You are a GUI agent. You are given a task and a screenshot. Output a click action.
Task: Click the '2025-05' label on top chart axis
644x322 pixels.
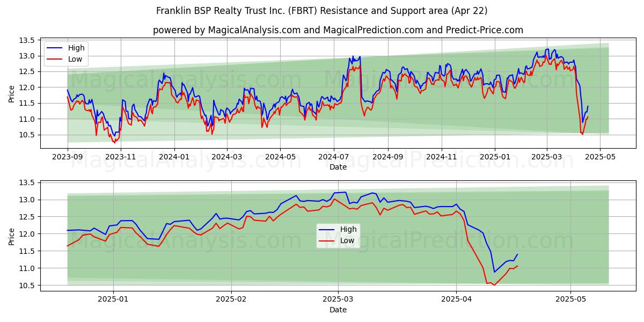(x=600, y=157)
